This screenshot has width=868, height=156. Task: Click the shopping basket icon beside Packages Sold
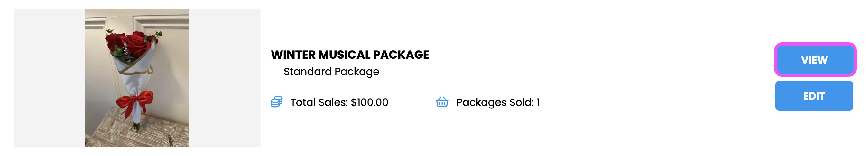pyautogui.click(x=442, y=102)
